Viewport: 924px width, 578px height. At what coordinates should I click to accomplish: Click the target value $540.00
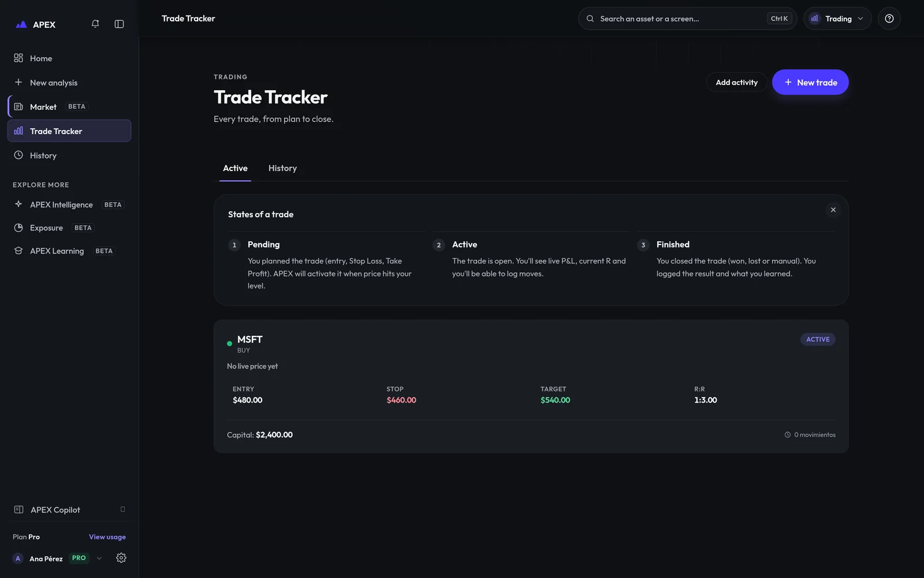pyautogui.click(x=555, y=400)
